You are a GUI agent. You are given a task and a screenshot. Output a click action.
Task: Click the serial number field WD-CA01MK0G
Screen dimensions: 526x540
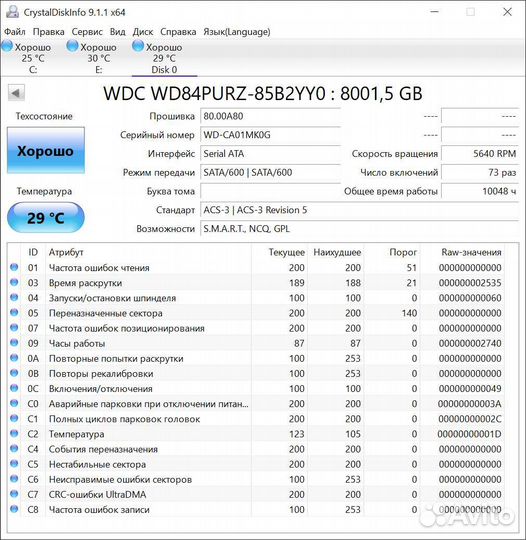[270, 135]
